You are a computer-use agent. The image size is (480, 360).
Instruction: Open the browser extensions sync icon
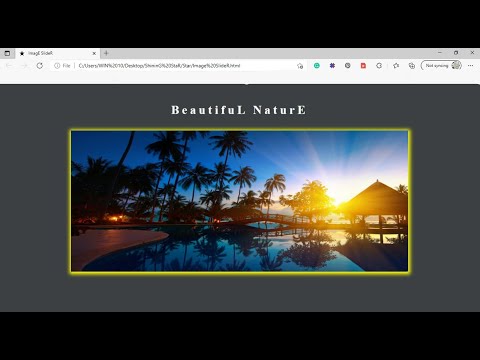pyautogui.click(x=379, y=66)
